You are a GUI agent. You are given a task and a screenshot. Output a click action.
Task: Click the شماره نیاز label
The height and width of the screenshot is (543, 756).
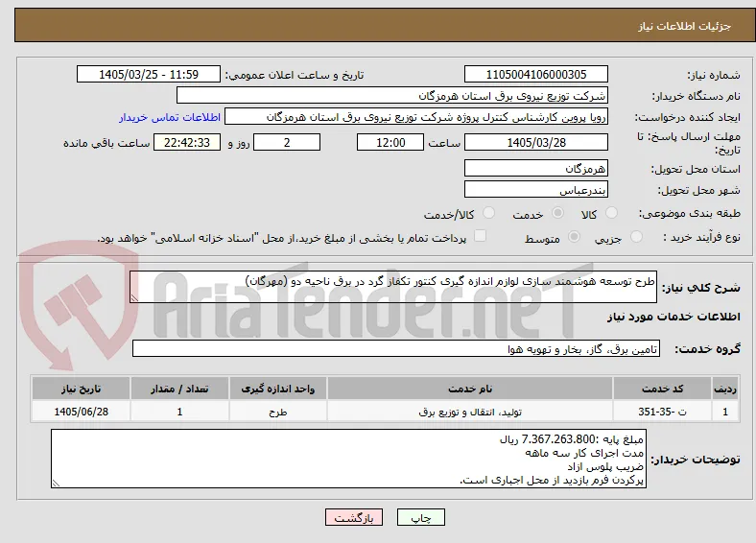714,75
